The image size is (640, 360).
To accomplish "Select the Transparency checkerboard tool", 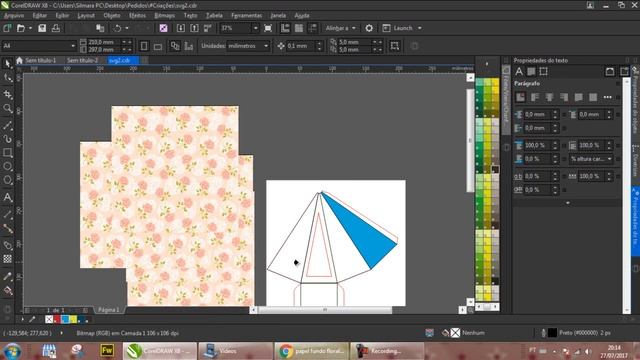I will click(7, 259).
